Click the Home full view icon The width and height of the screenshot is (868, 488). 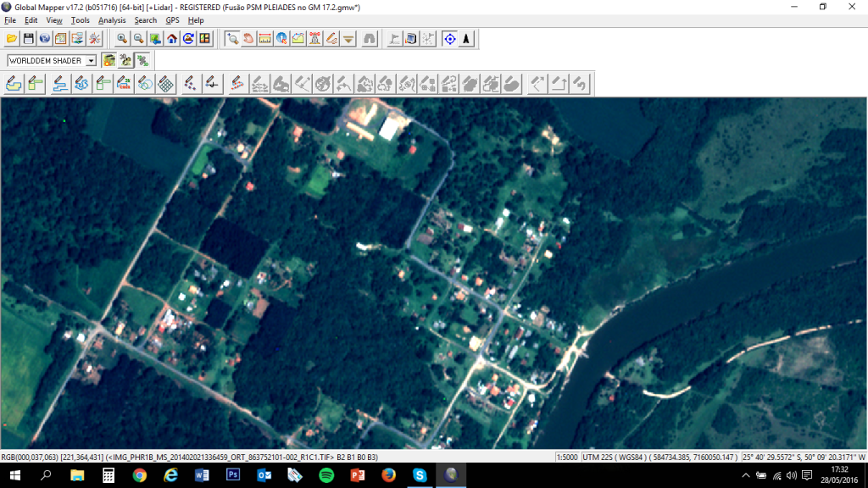point(172,38)
